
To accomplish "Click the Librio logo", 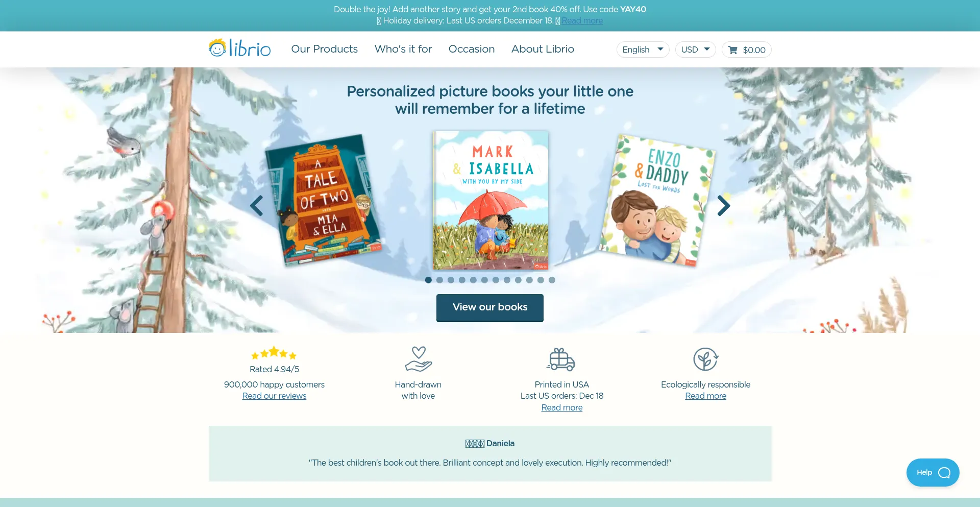I will [239, 49].
